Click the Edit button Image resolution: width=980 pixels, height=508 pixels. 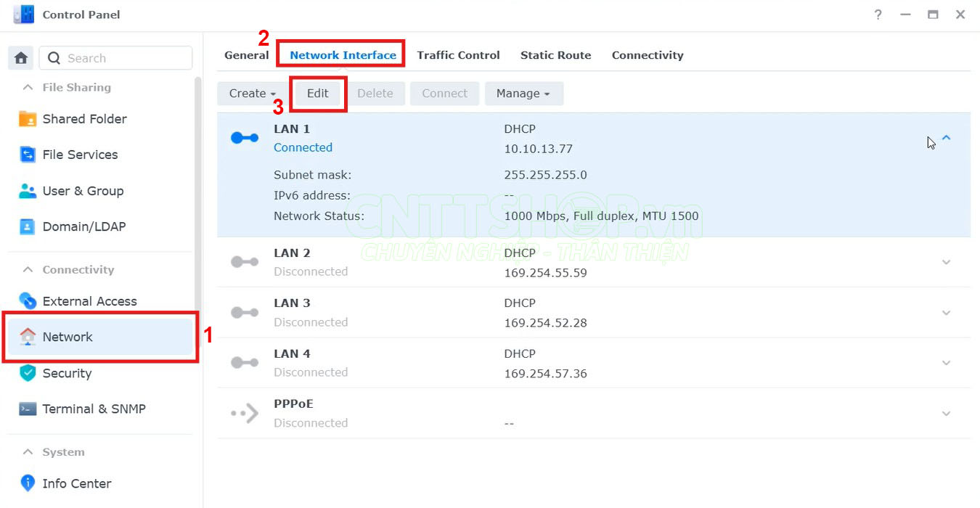pyautogui.click(x=317, y=94)
